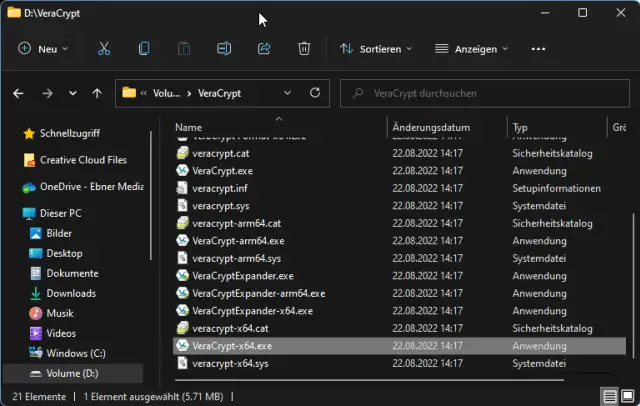Open the address bar history dropdown
This screenshot has width=640, height=406.
(287, 93)
